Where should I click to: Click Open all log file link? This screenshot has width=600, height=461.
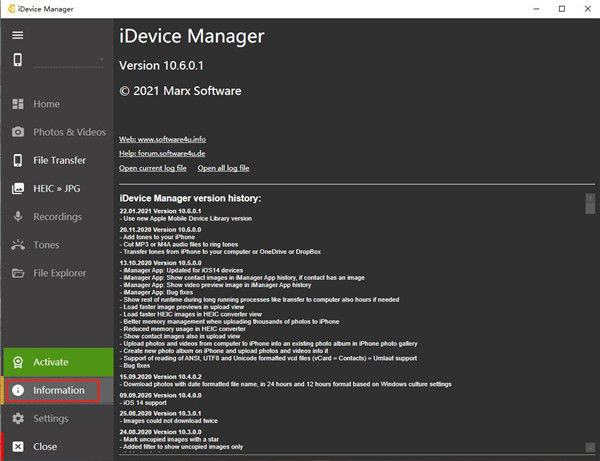click(223, 168)
